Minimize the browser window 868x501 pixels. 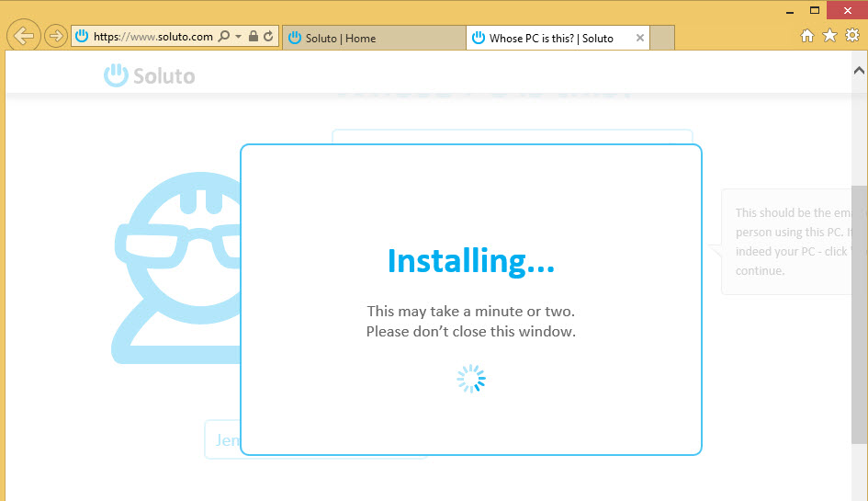click(x=790, y=11)
